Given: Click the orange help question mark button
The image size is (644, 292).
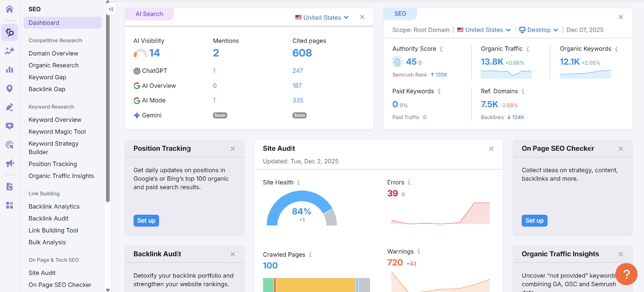Looking at the screenshot, I should tap(626, 274).
